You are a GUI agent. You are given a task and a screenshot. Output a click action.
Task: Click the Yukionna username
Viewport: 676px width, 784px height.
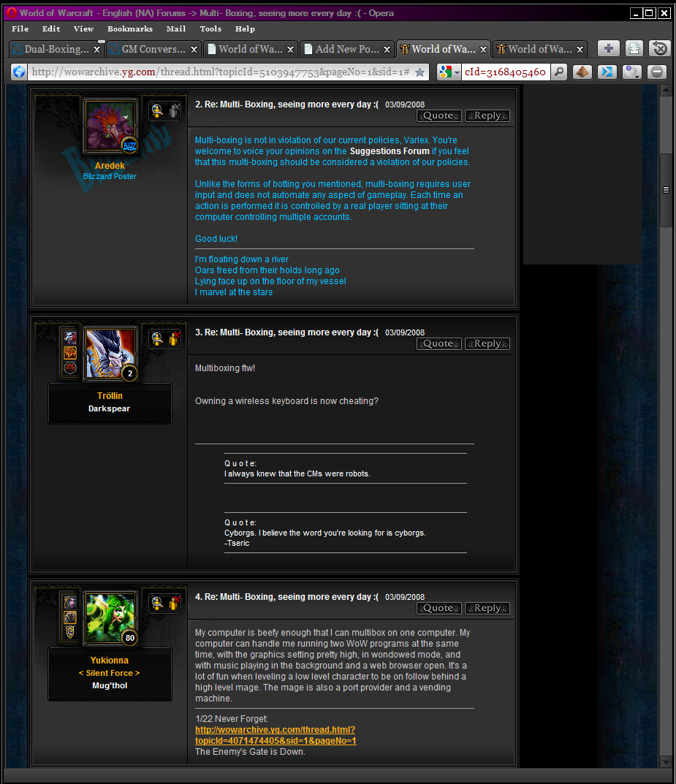110,661
